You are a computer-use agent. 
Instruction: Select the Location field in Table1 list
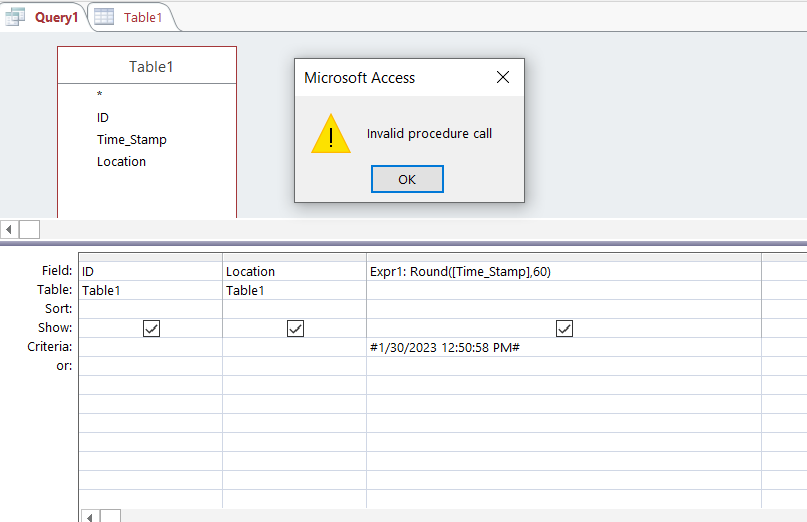tap(121, 162)
